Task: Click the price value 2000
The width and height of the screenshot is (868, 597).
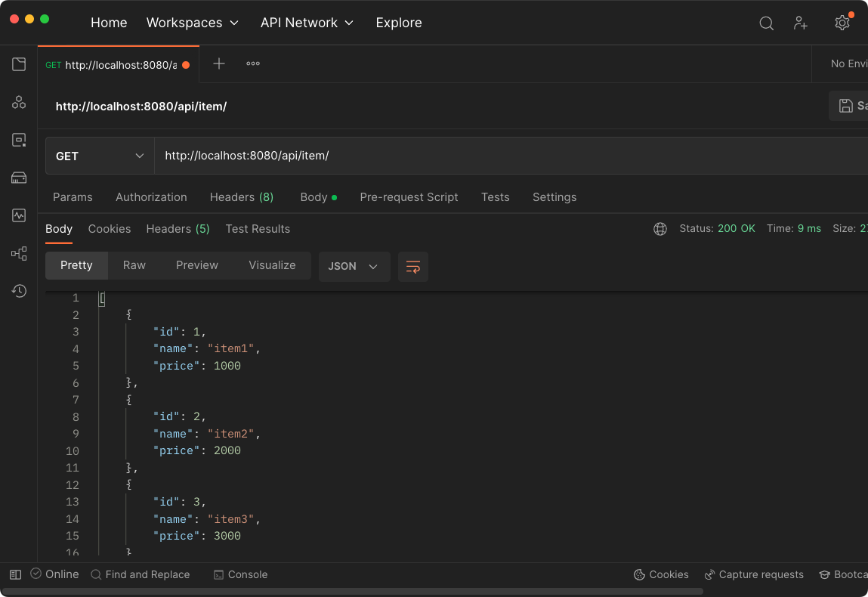Action: [x=227, y=451]
